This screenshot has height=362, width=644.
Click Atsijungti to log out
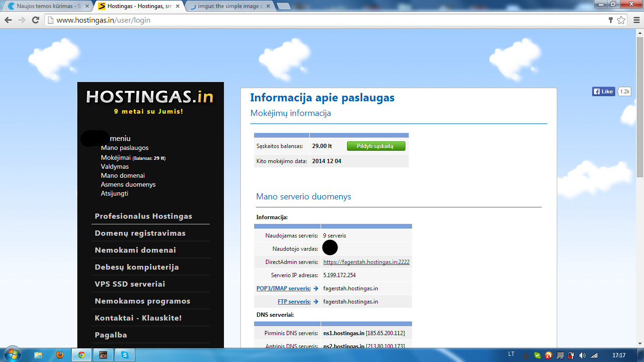click(x=115, y=193)
